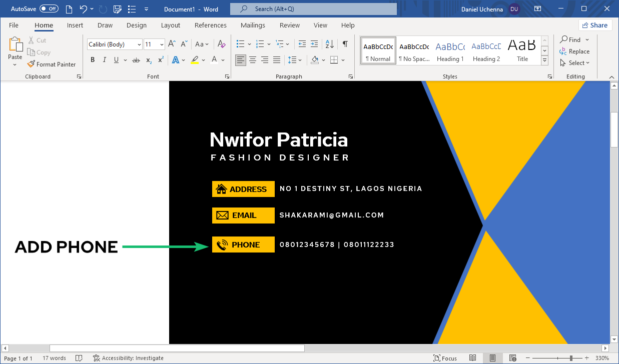619x364 pixels.
Task: Center align the paragraph
Action: tap(253, 60)
